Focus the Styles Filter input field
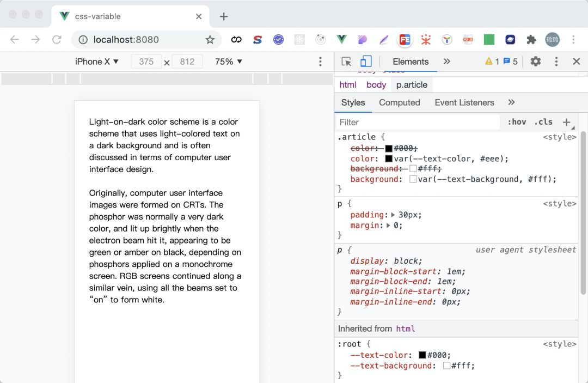 pos(418,122)
